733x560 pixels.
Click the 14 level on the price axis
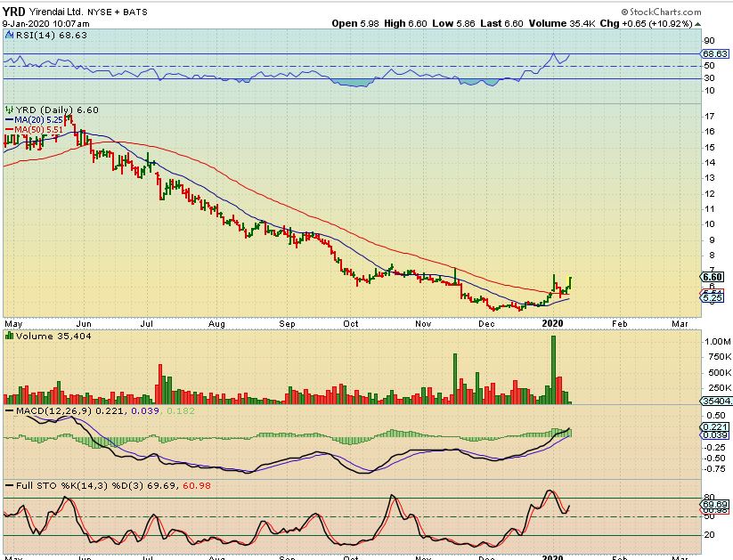pos(710,163)
